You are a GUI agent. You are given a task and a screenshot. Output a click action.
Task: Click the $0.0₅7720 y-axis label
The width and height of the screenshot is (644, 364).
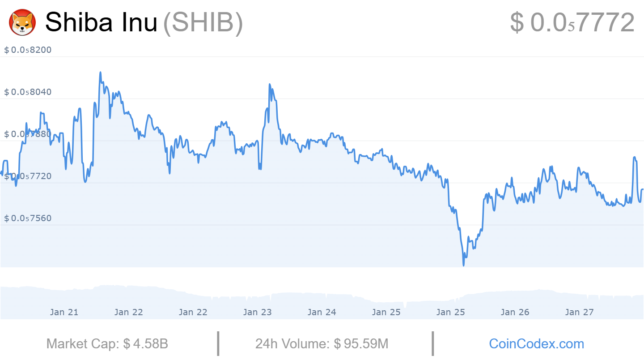click(x=28, y=176)
